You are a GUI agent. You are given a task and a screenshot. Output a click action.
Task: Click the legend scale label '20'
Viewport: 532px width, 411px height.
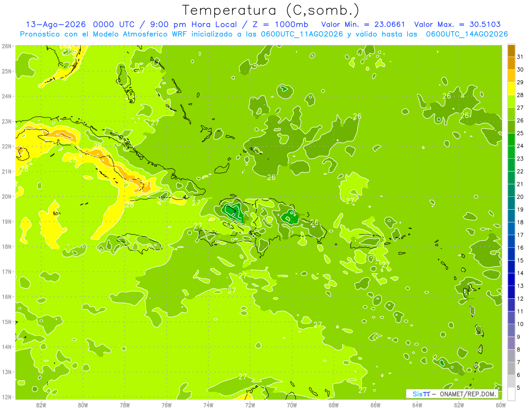[520, 197]
